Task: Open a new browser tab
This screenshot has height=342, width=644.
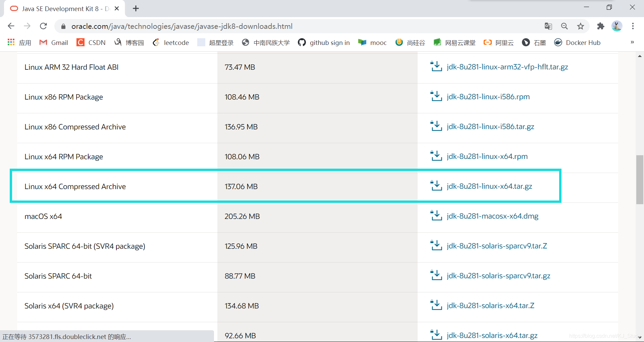Action: pos(136,9)
